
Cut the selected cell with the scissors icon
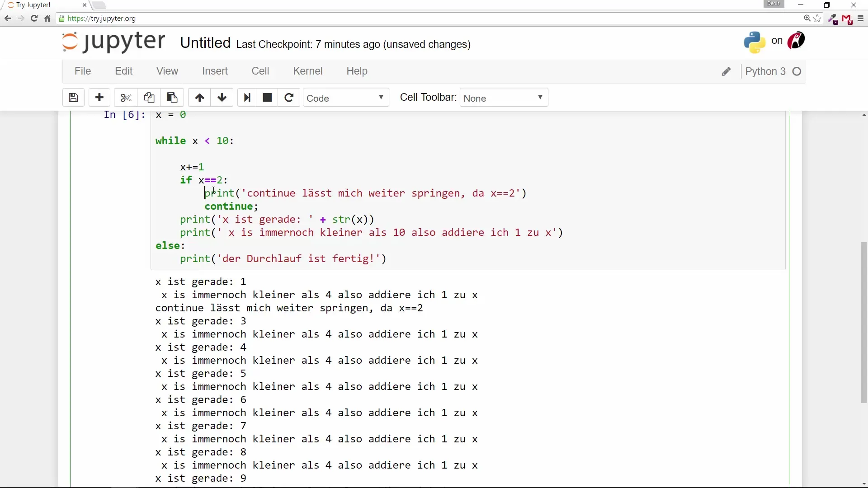[126, 98]
